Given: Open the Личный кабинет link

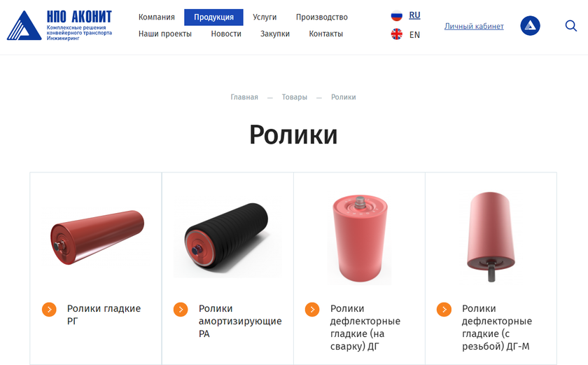Looking at the screenshot, I should tap(474, 26).
